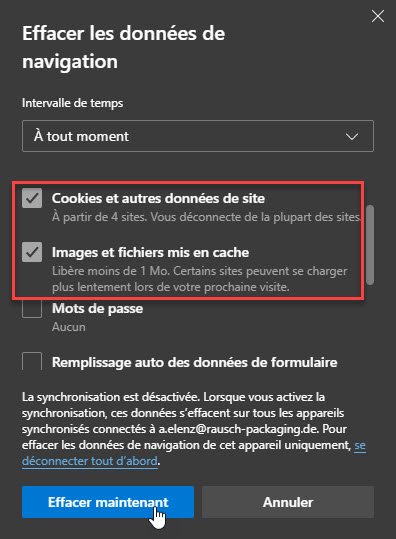Click the Mots de passe label text
The width and height of the screenshot is (396, 539).
(97, 308)
